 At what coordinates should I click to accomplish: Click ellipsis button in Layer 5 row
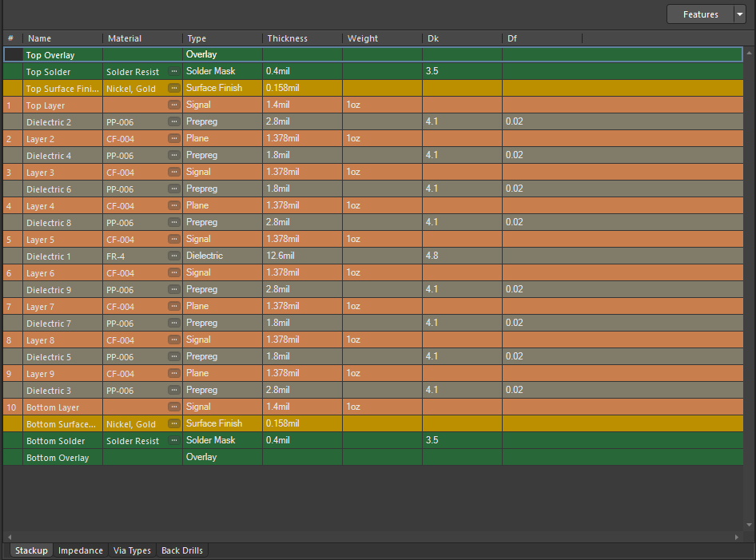click(174, 240)
